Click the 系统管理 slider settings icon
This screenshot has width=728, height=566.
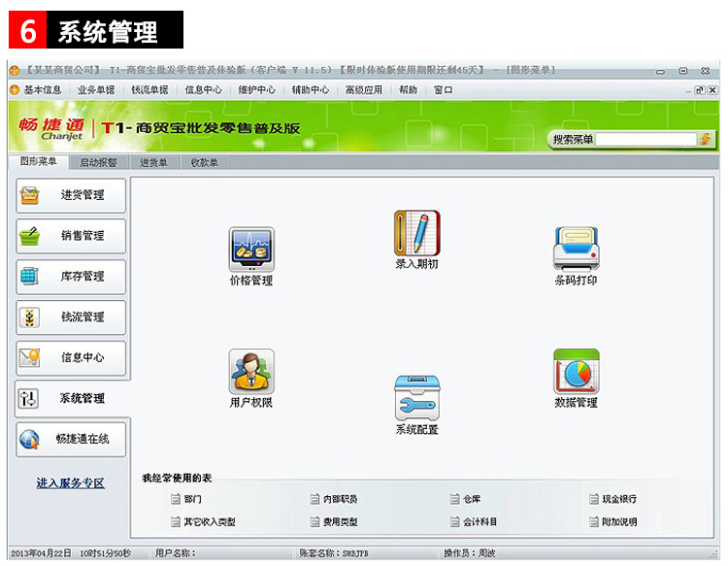[29, 398]
